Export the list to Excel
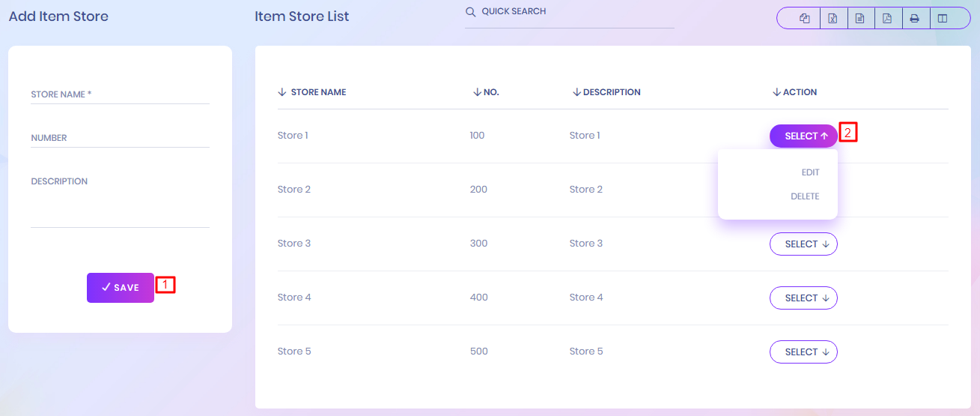980x416 pixels. point(833,19)
